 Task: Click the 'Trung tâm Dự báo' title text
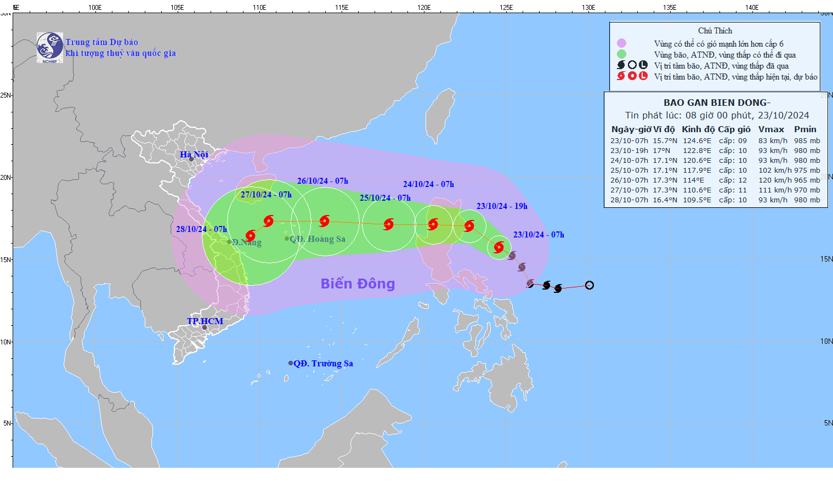pyautogui.click(x=102, y=42)
